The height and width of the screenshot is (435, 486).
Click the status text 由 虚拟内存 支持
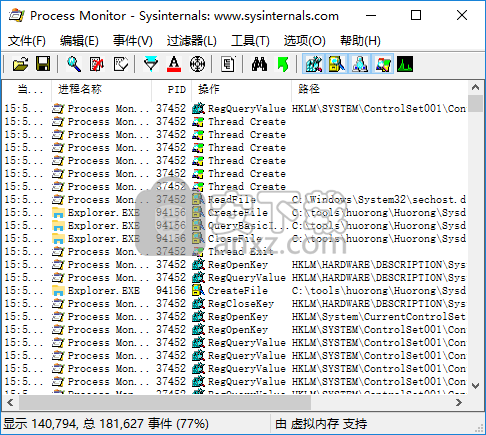(x=321, y=424)
